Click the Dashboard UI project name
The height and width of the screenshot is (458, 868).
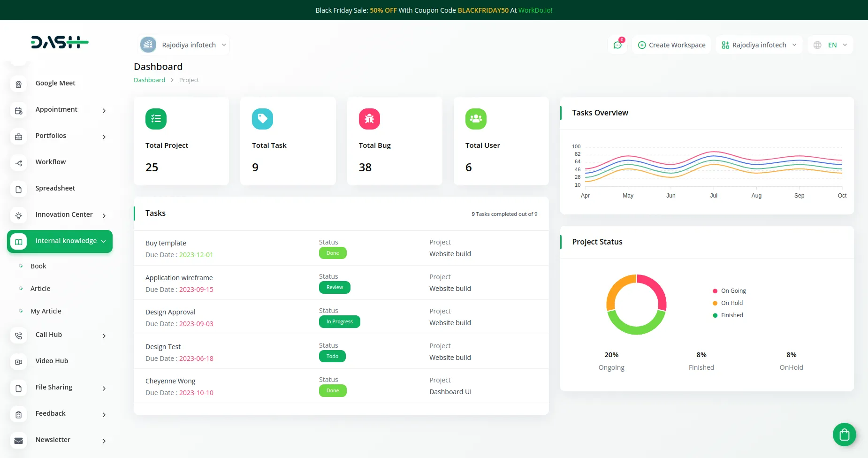click(450, 392)
